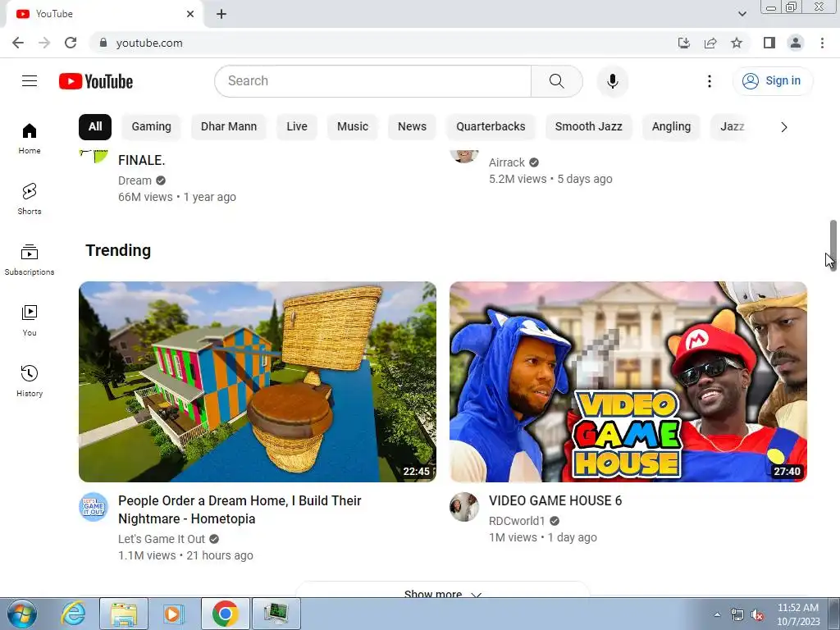Screen dimensions: 840x630
Task: Open File Explorer from the taskbar
Action: 123,614
